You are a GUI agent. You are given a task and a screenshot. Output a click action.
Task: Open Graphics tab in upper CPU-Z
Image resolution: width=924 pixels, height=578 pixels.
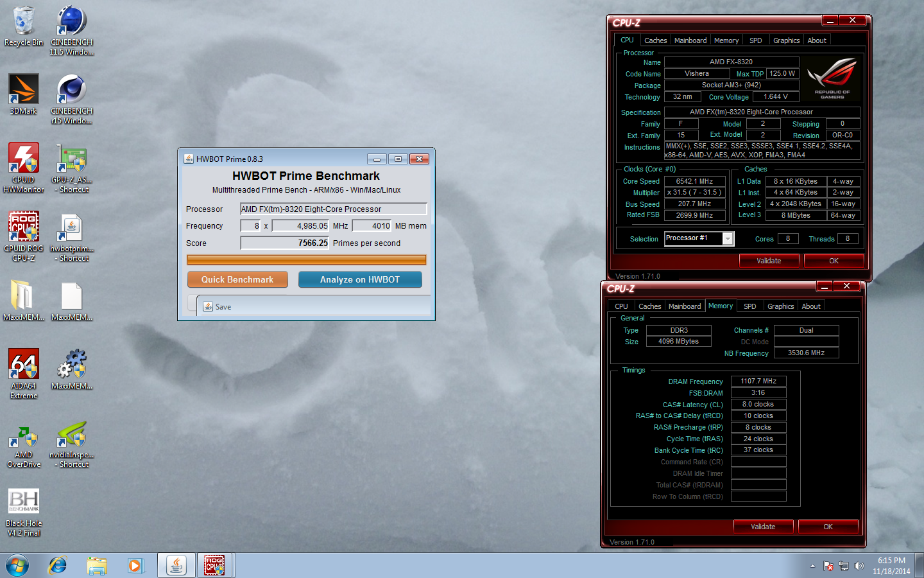click(x=786, y=40)
